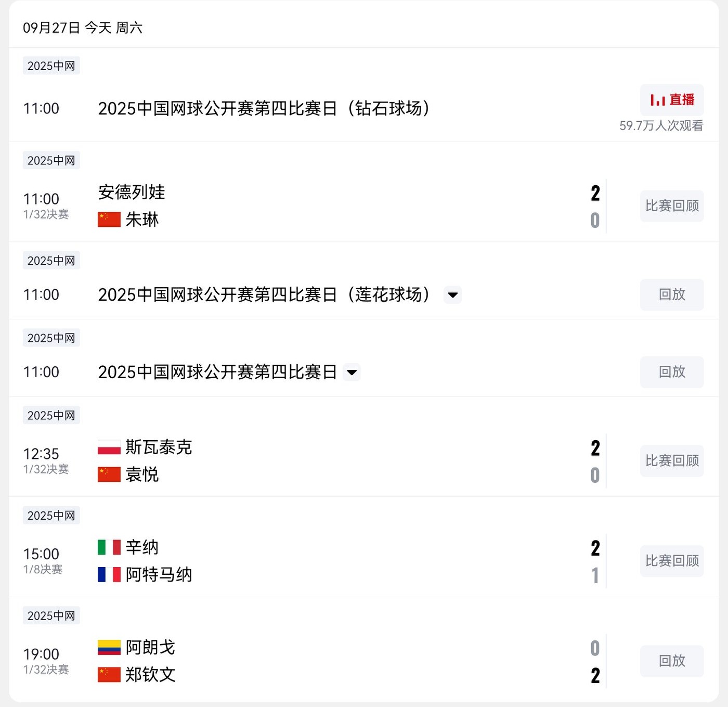Image resolution: width=728 pixels, height=707 pixels.
Task: Select player name 安德列娃
Action: tap(132, 192)
